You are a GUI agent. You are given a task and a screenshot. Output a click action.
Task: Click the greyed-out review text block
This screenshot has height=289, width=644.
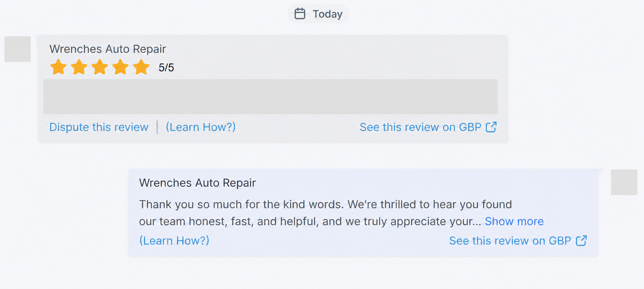pyautogui.click(x=270, y=97)
